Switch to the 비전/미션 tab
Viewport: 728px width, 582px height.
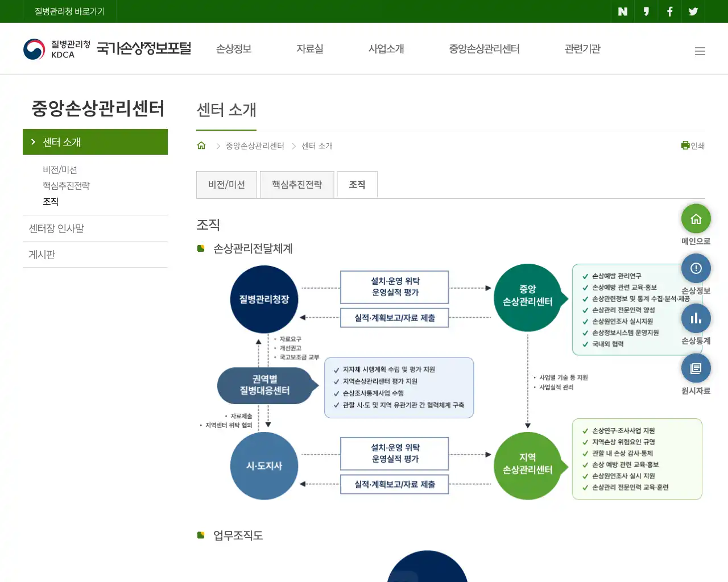coord(226,184)
